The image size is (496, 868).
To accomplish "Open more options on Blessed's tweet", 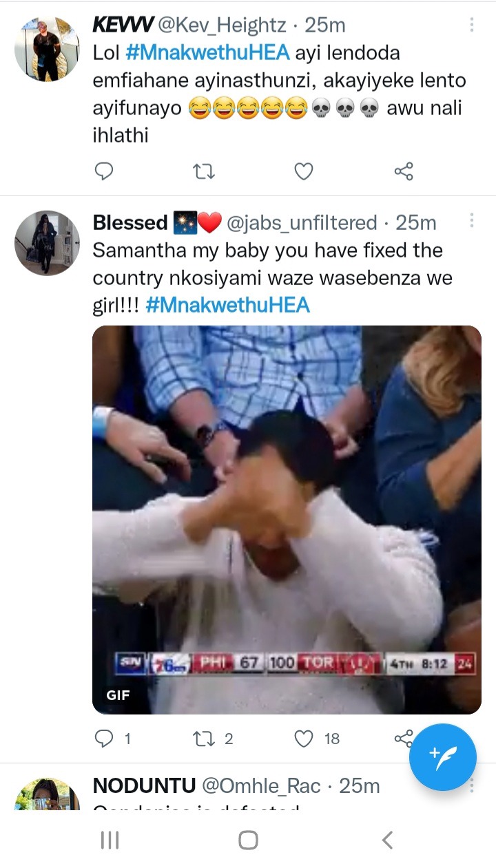I will pos(472,220).
